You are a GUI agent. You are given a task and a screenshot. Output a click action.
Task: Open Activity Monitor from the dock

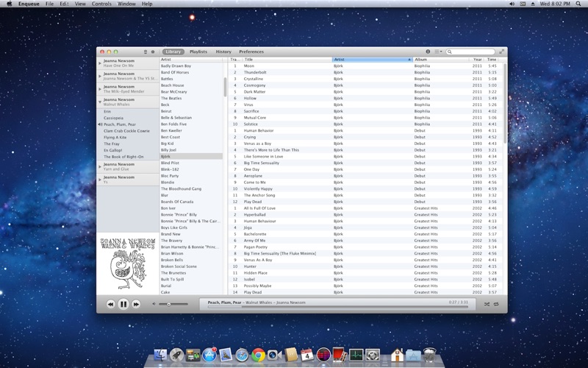pos(356,355)
